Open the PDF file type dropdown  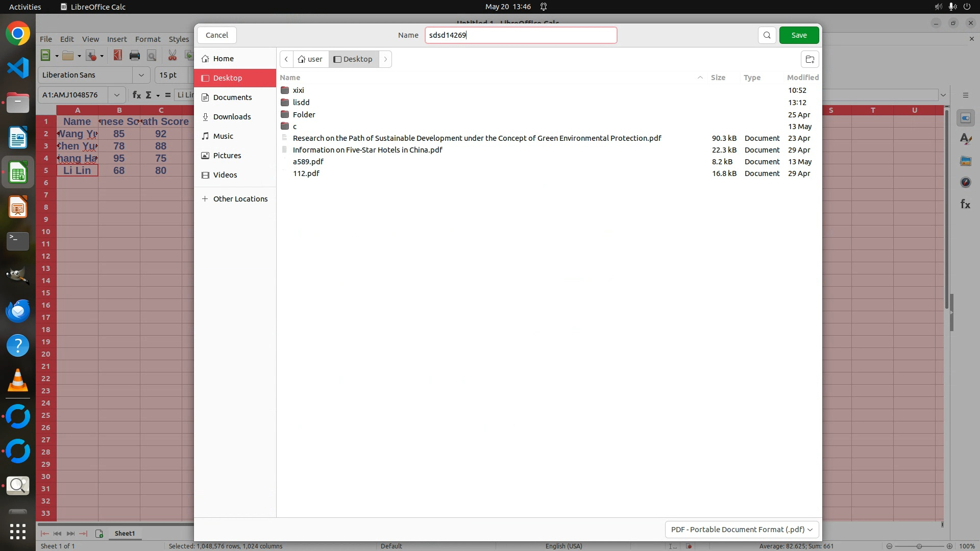[742, 530]
